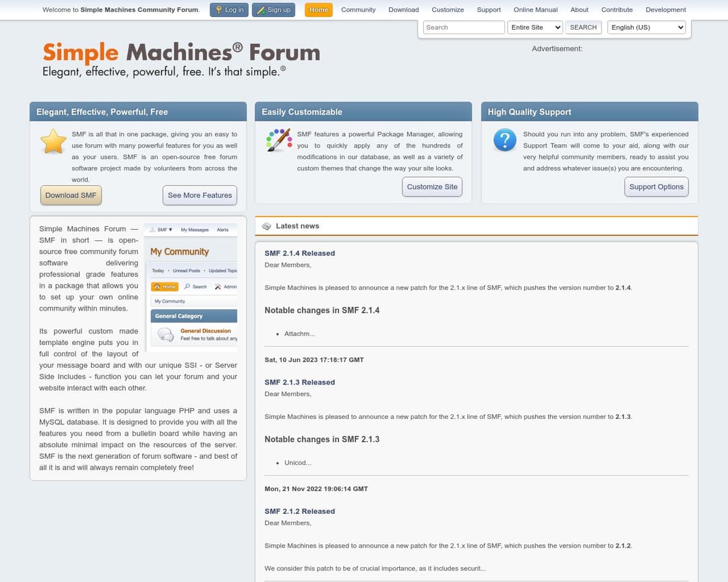
Task: Open the Contribute menu
Action: [617, 9]
